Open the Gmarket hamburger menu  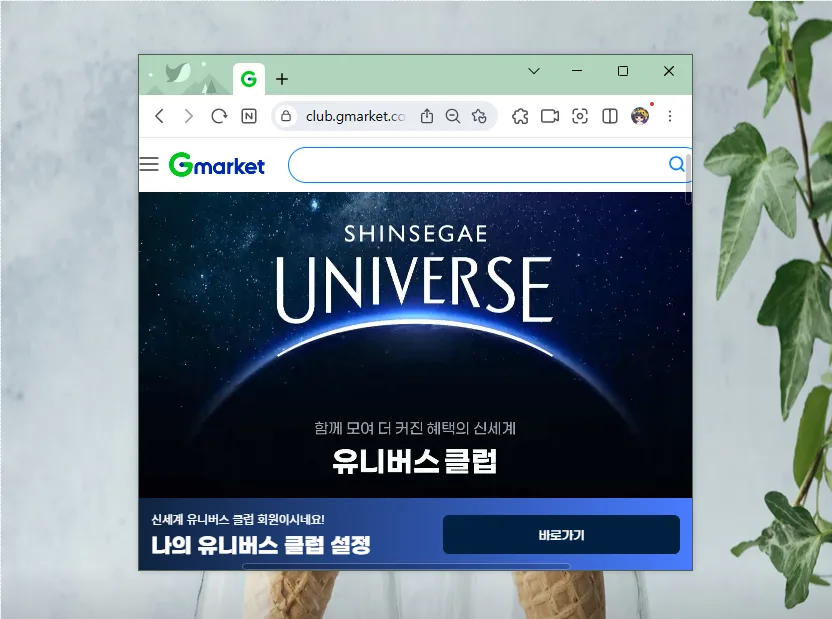[x=149, y=164]
